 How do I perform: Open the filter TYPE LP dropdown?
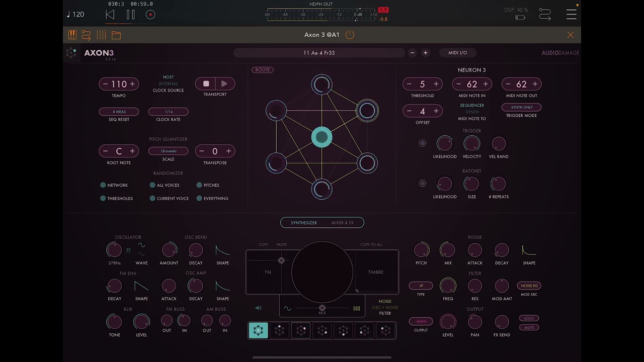(421, 286)
